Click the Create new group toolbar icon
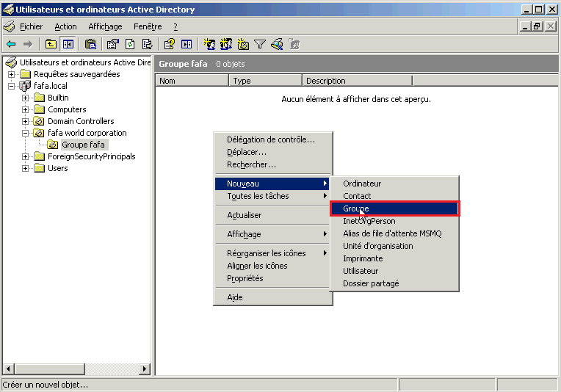The width and height of the screenshot is (561, 392). click(226, 44)
